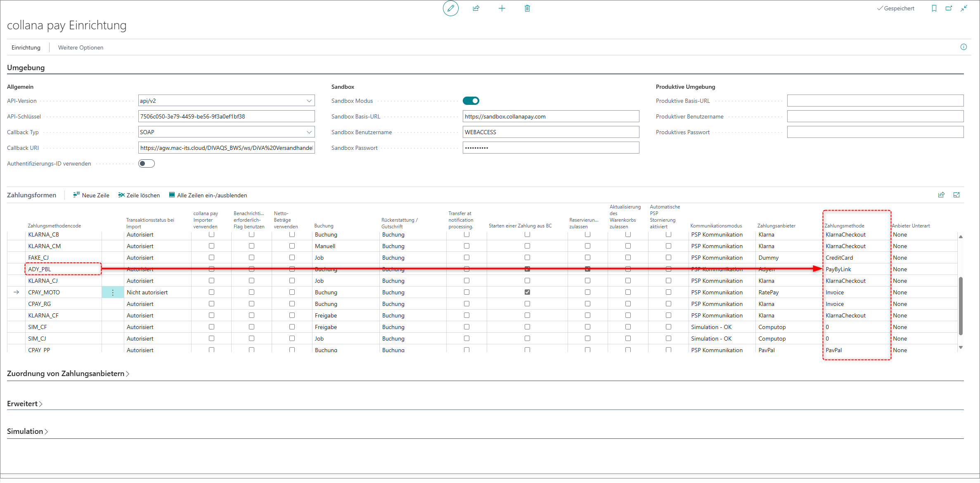Click Produktiver Benutzername field

[875, 116]
